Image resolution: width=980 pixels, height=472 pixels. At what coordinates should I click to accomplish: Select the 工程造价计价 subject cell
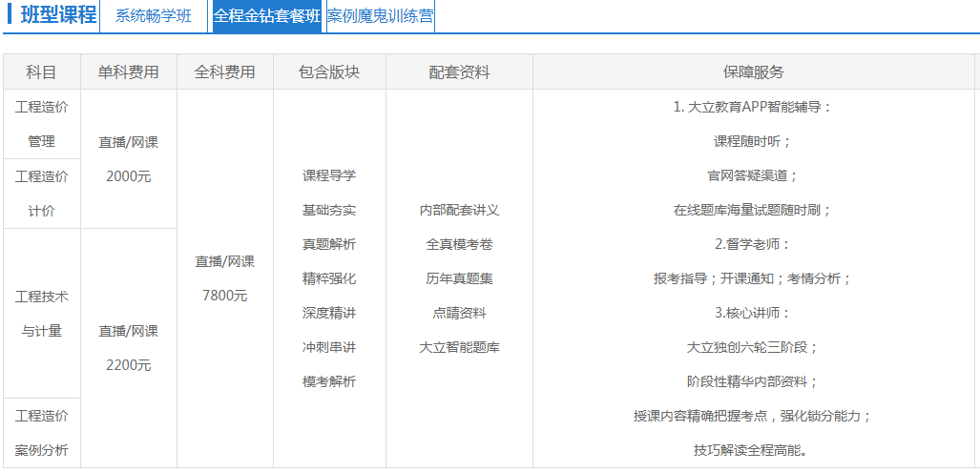click(41, 194)
